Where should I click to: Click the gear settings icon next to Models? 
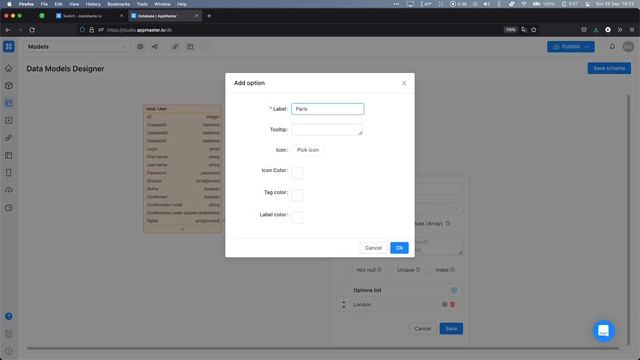(x=140, y=47)
